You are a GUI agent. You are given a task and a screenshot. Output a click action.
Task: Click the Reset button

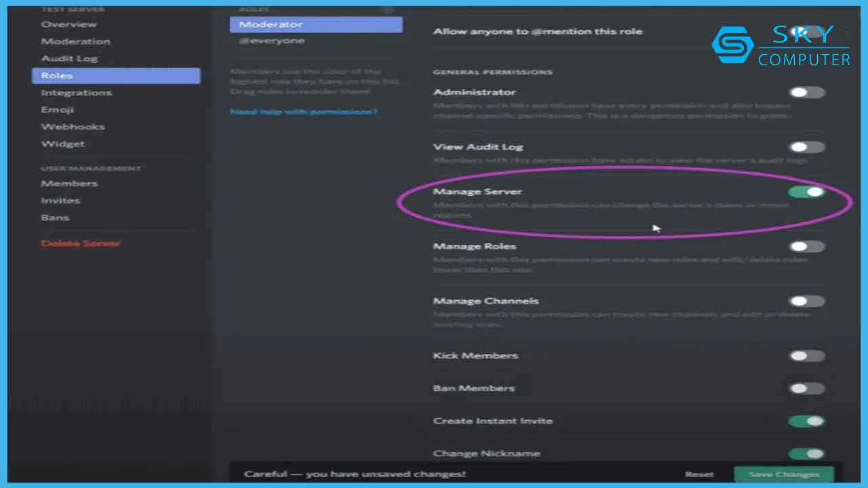click(x=699, y=474)
